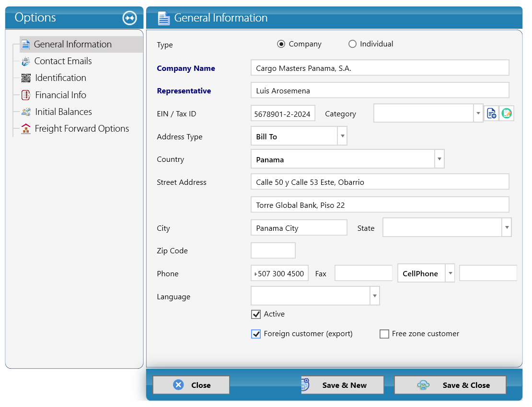Expand the CellPhone type dropdown
The height and width of the screenshot is (407, 532).
tap(450, 273)
